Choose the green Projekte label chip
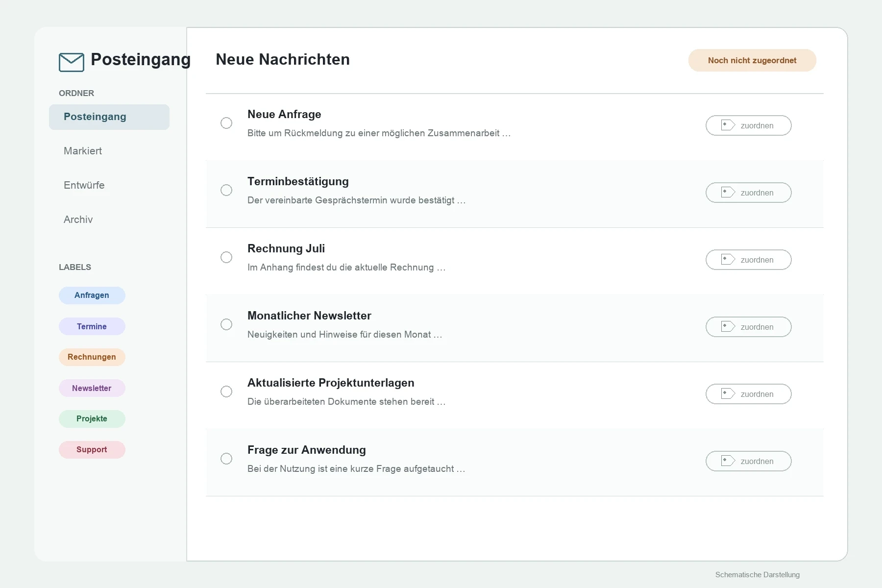Image resolution: width=882 pixels, height=588 pixels. (x=92, y=419)
